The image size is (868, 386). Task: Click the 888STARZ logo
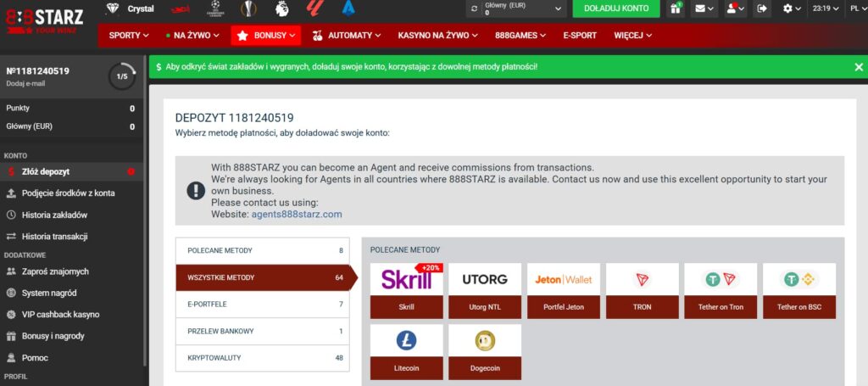coord(44,20)
